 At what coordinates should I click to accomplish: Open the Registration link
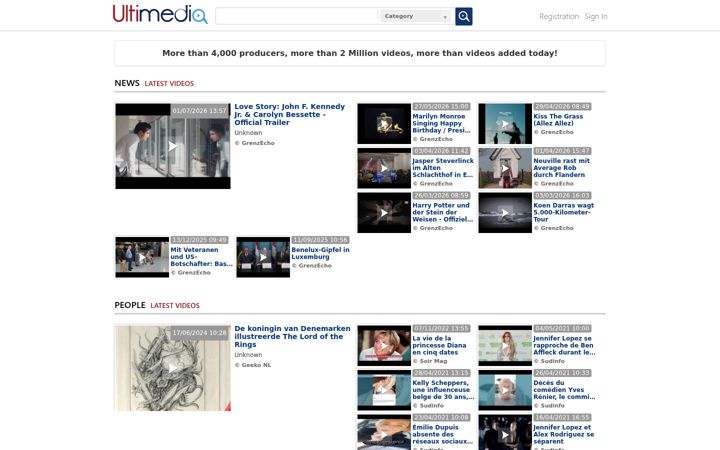tap(559, 17)
